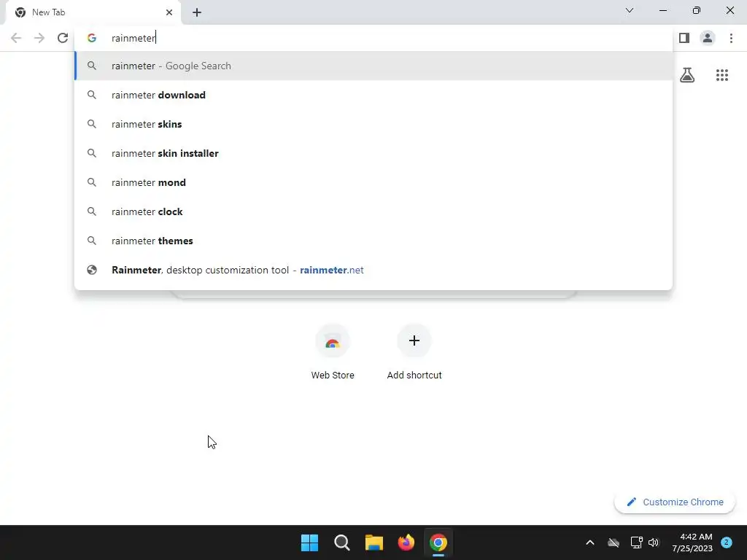Open the clock showing 4:42 AM

click(692, 542)
